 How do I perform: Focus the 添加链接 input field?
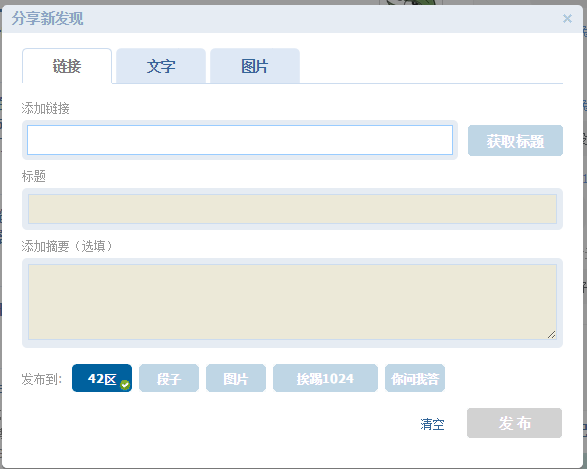tap(240, 140)
